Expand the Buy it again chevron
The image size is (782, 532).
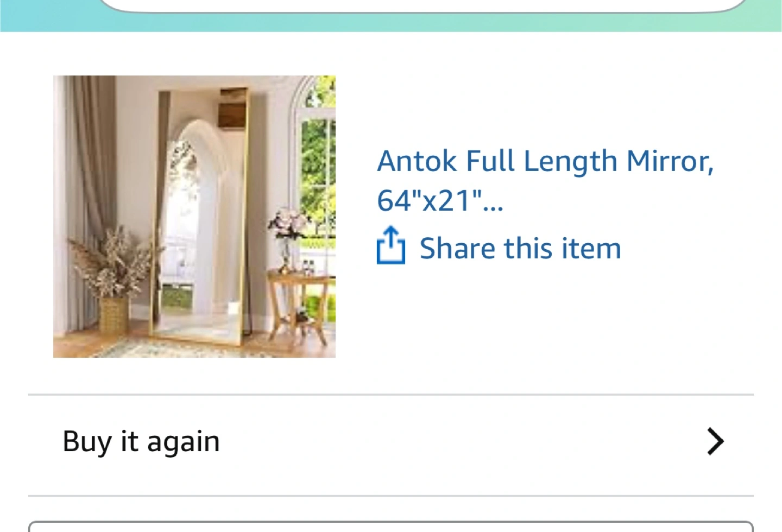click(x=715, y=441)
